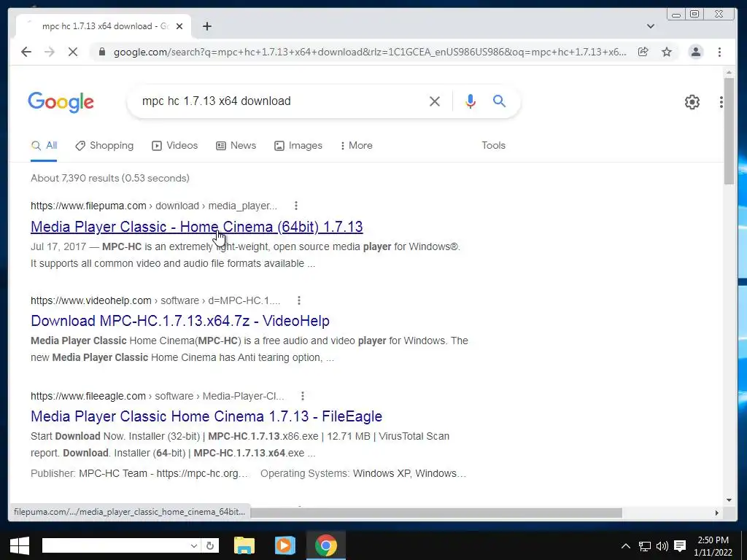Click the taskbar refresh icon

(210, 545)
